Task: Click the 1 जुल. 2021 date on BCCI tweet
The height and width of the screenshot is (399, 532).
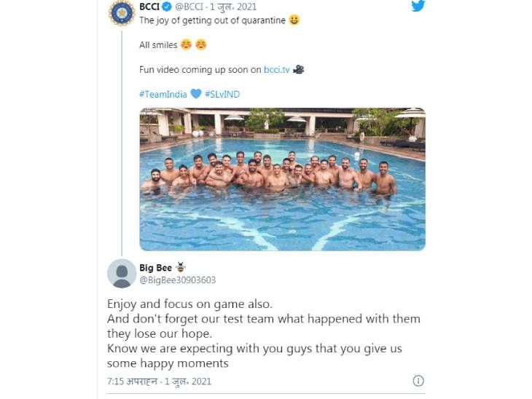Action: point(233,7)
